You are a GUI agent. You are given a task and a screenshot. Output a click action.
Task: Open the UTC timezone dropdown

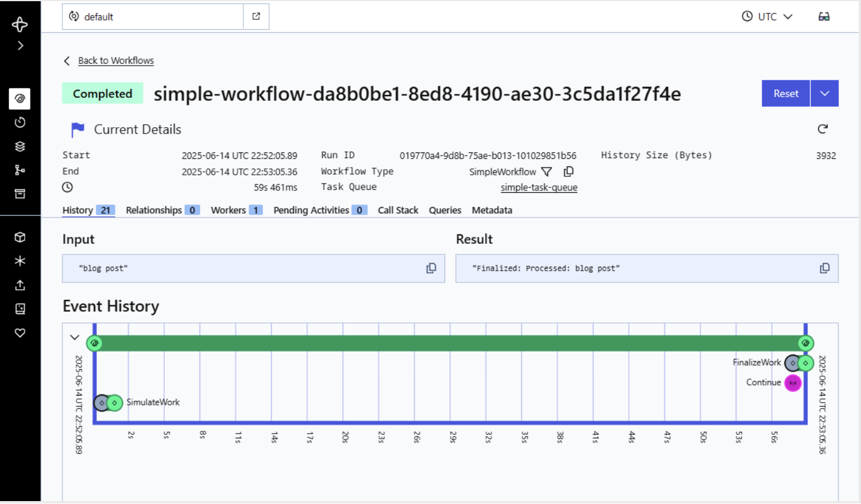(x=767, y=16)
